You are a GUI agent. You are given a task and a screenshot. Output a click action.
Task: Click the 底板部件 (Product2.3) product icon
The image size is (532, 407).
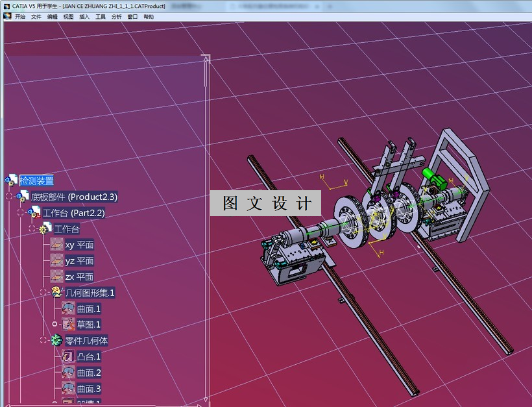[x=23, y=197]
